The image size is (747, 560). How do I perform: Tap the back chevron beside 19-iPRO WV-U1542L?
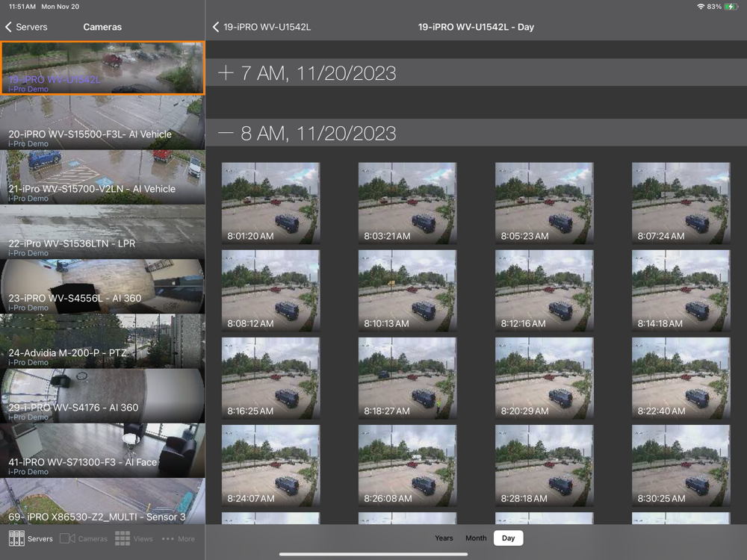tap(216, 27)
